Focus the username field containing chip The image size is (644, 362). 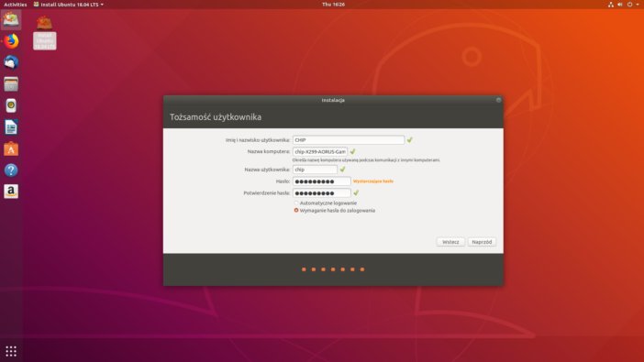coord(315,170)
